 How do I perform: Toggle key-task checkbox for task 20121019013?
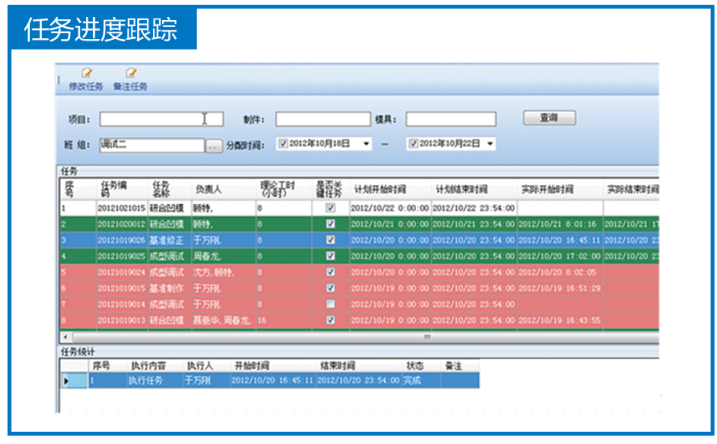(330, 320)
